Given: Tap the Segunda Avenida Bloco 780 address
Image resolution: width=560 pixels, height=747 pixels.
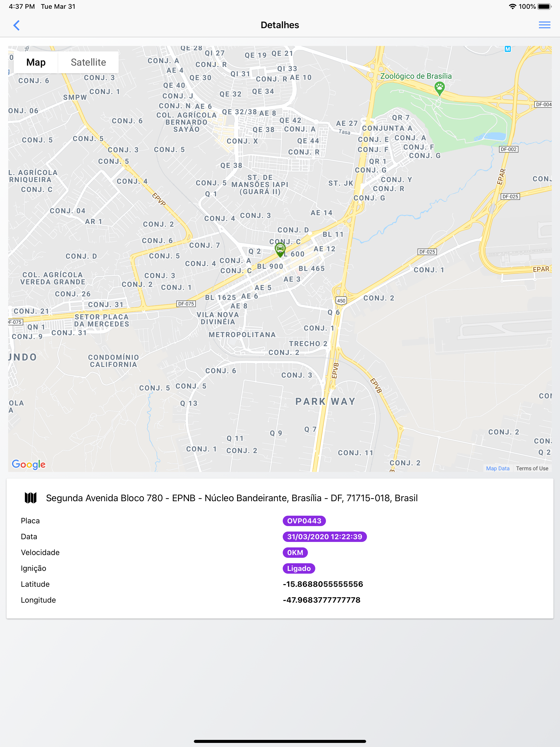Looking at the screenshot, I should click(232, 498).
